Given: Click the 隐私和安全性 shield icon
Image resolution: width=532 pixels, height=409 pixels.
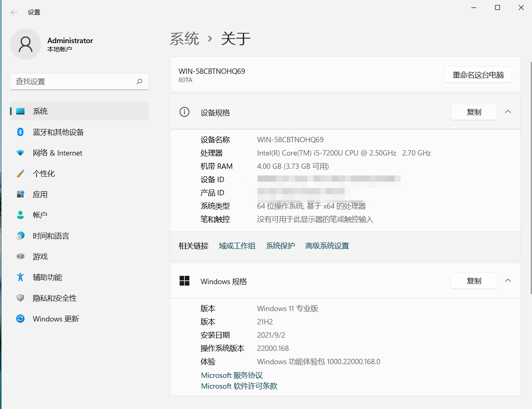Looking at the screenshot, I should pos(20,298).
